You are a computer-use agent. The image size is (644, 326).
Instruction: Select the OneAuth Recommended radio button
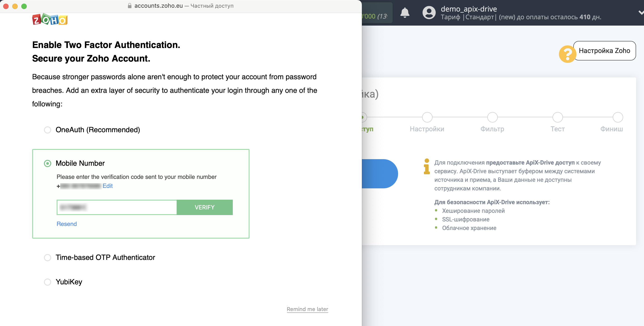tap(48, 129)
